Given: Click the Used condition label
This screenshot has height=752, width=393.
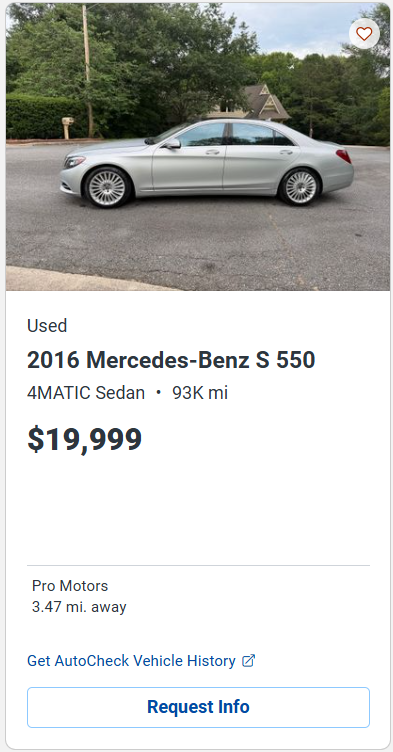Looking at the screenshot, I should point(47,326).
